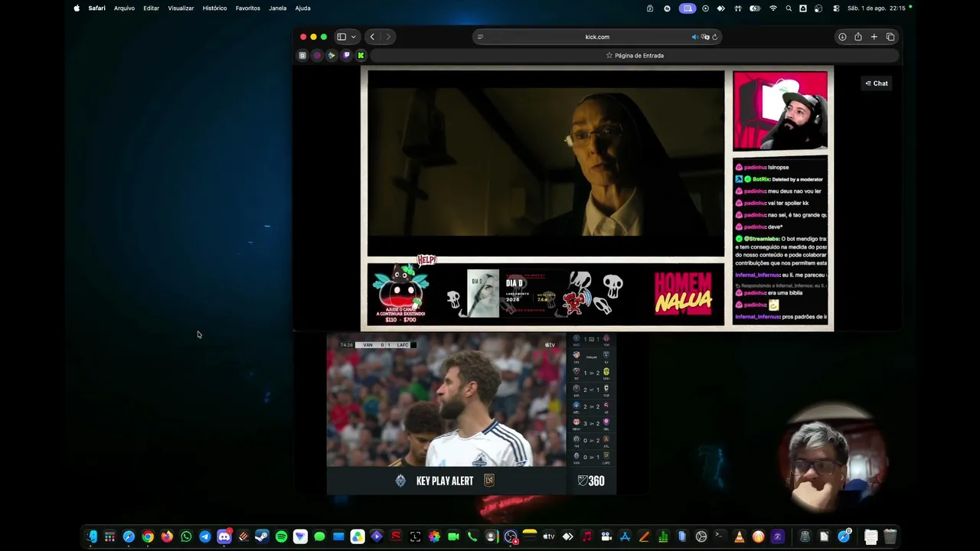Select the first gray pinned tab

tap(302, 55)
